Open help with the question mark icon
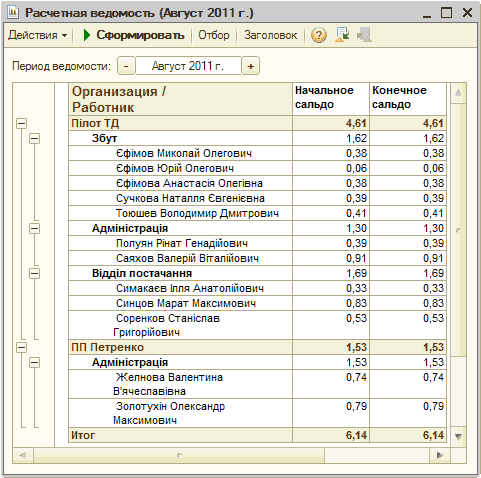This screenshot has width=481, height=478. (x=318, y=35)
